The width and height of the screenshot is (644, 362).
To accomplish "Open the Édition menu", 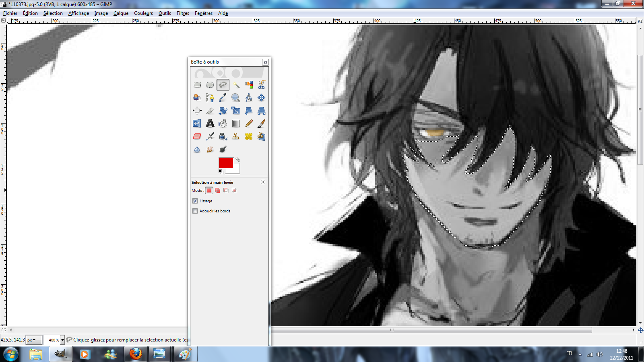I will coord(30,13).
